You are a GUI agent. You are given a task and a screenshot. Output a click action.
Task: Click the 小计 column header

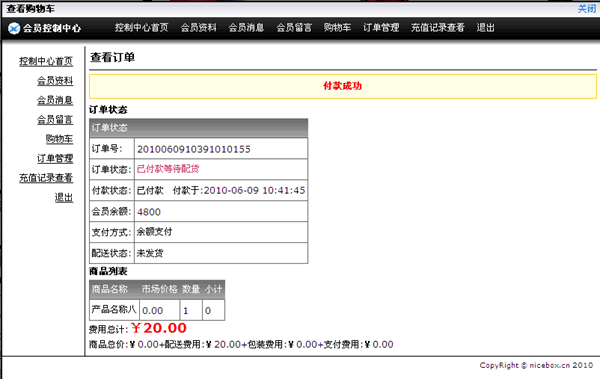tap(213, 289)
